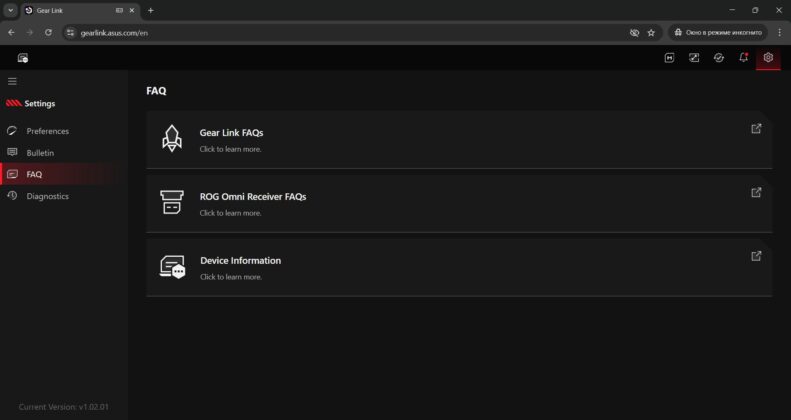Click the Settings heading in the sidebar
791x420 pixels.
40,103
